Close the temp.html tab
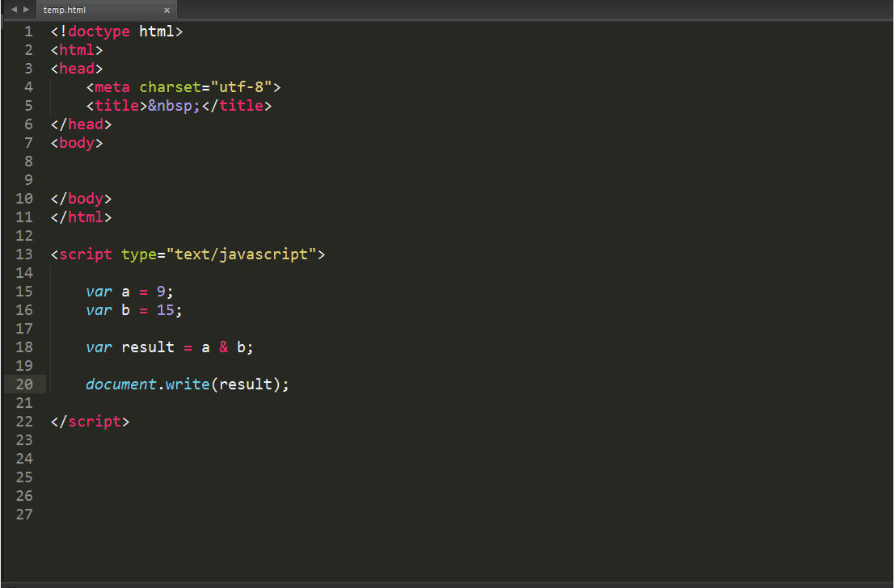The height and width of the screenshot is (588, 894). 167,10
